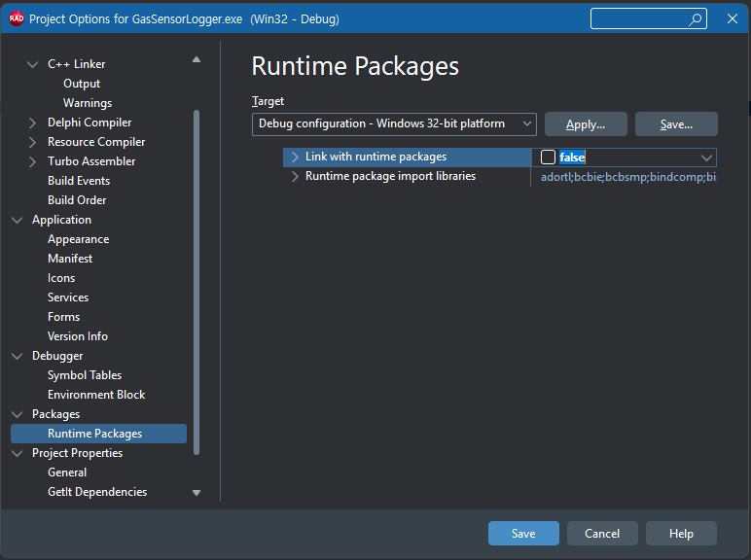Collapse the C++ Linker node
751x560 pixels.
click(33, 64)
